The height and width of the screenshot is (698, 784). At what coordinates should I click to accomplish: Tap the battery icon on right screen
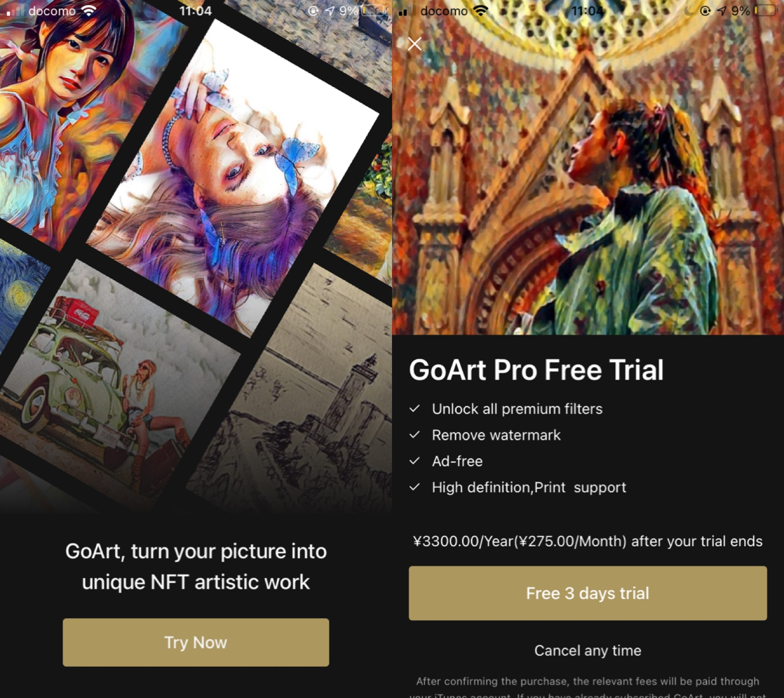765,11
